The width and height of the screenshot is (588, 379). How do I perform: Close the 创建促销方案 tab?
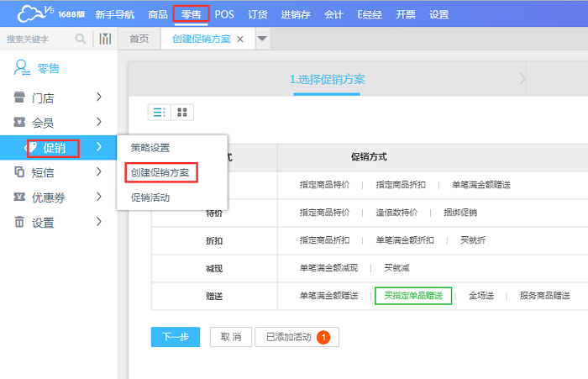click(240, 39)
